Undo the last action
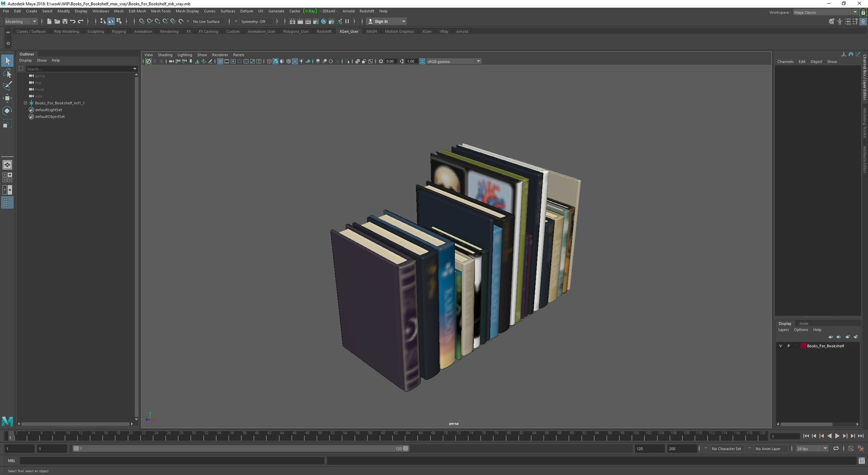The width and height of the screenshot is (868, 475). 73,21
